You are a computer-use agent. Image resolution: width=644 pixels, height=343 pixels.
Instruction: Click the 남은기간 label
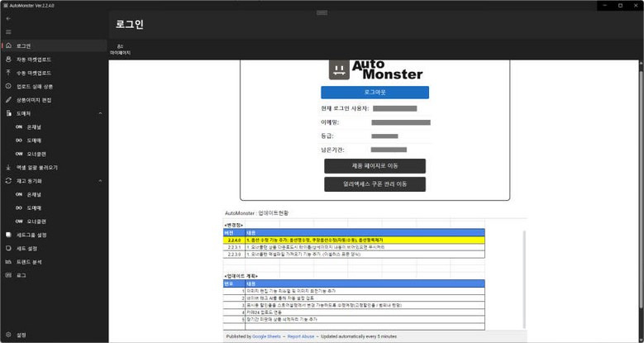pyautogui.click(x=332, y=150)
